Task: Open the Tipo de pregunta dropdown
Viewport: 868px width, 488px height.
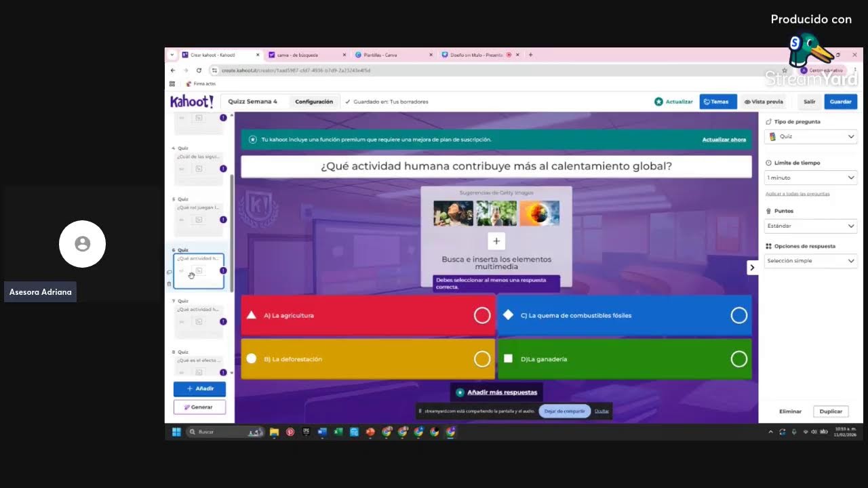Action: [x=810, y=136]
